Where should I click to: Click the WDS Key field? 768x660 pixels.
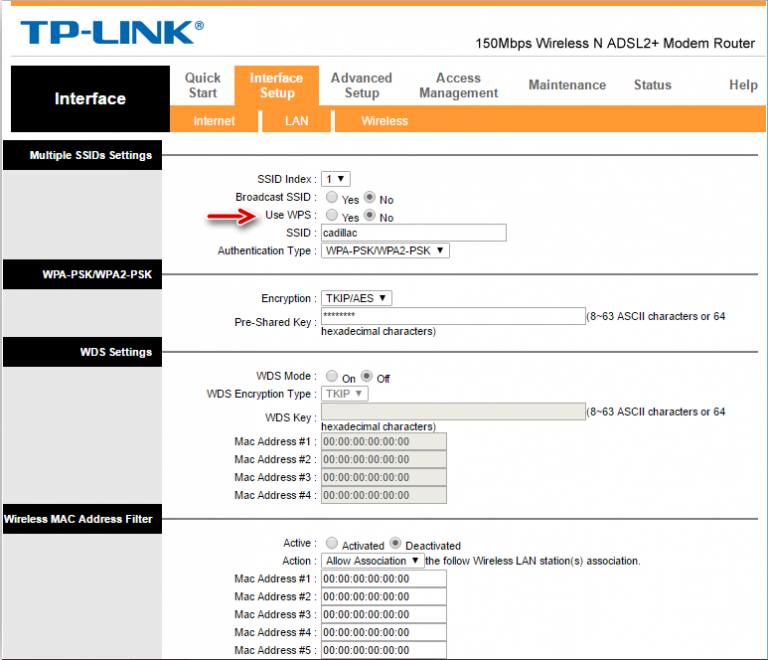(x=454, y=411)
